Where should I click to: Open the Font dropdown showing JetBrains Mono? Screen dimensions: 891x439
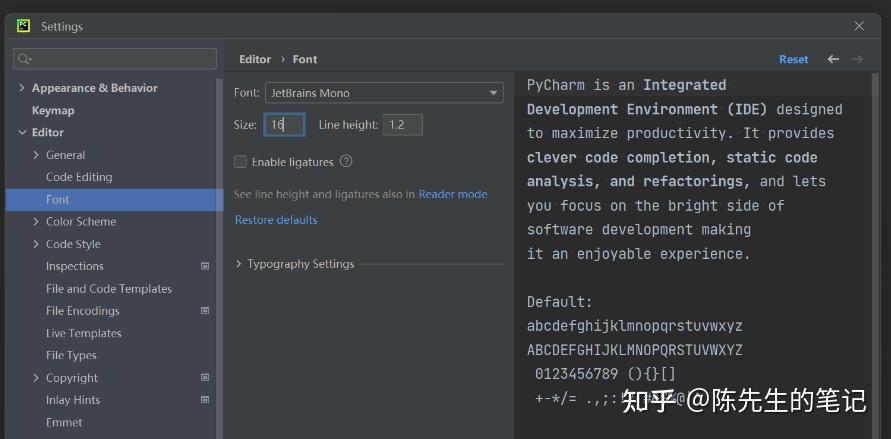click(384, 93)
